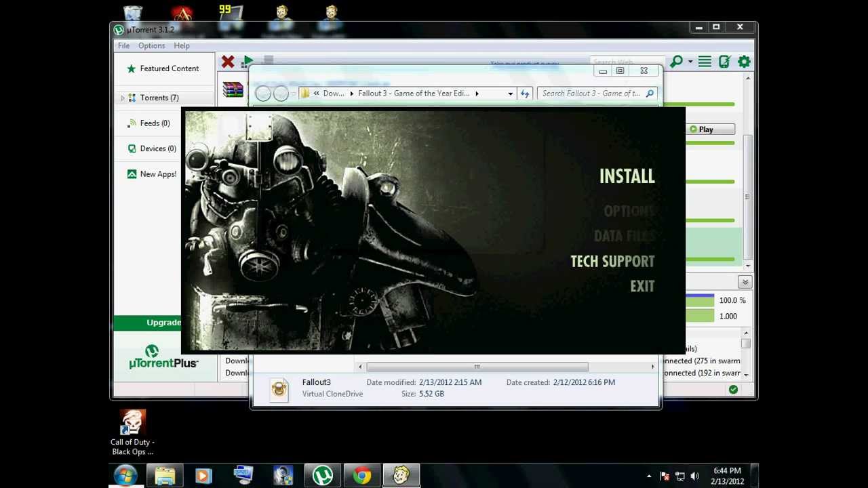Select Featured Content in µTorrent sidebar
Image resolution: width=868 pixels, height=488 pixels.
point(163,68)
